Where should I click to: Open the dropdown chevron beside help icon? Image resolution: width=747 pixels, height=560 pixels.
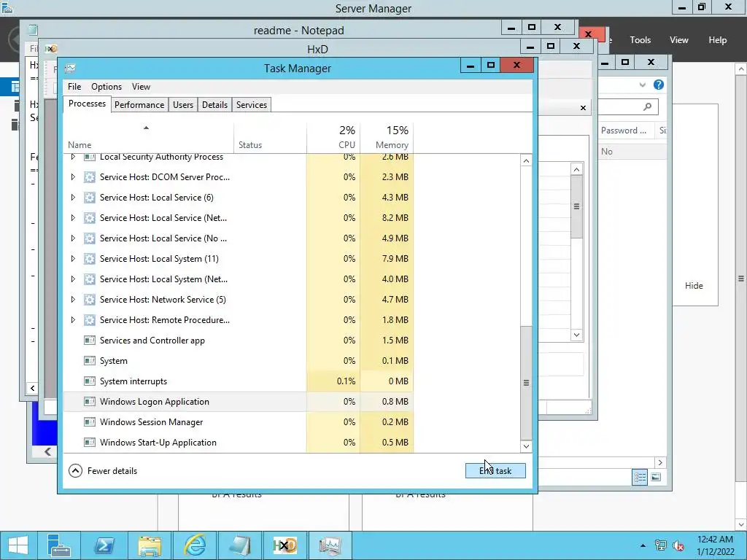642,85
